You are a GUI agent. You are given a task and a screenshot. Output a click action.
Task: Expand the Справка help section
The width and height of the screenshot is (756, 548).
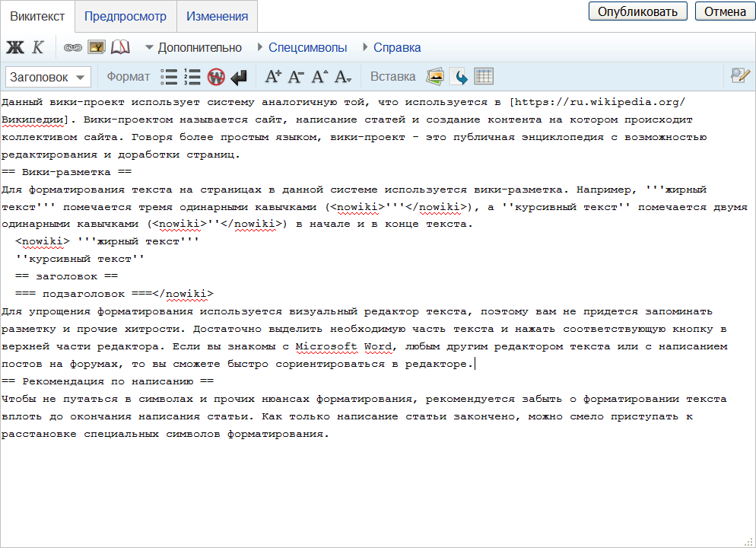(392, 48)
